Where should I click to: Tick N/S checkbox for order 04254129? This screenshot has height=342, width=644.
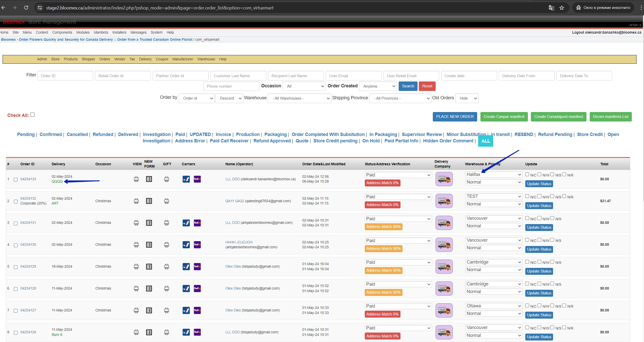coord(552,262)
